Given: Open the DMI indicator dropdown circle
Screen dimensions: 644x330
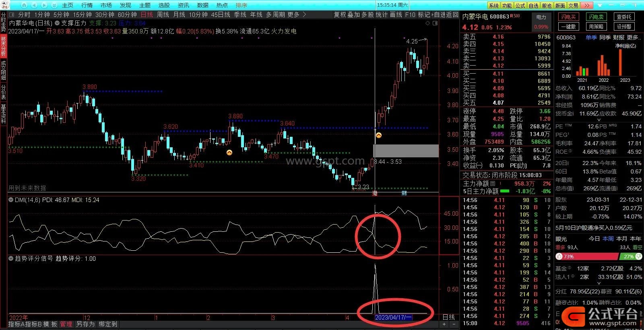Looking at the screenshot, I should (11, 200).
